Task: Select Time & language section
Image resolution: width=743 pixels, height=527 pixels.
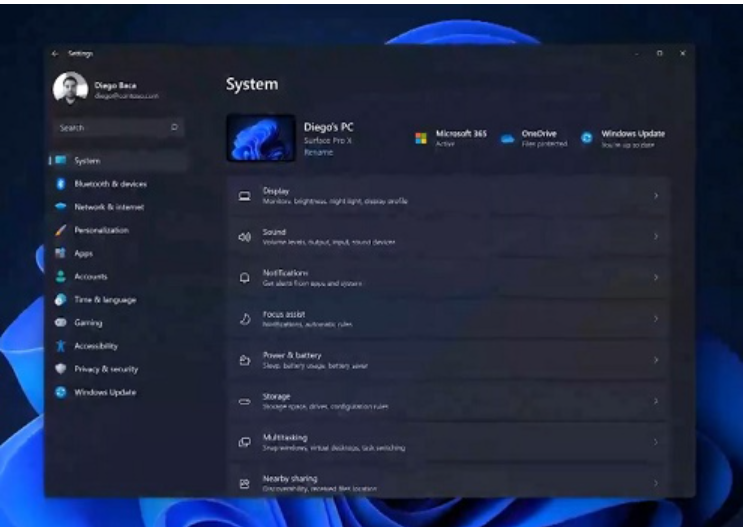Action: (x=118, y=300)
